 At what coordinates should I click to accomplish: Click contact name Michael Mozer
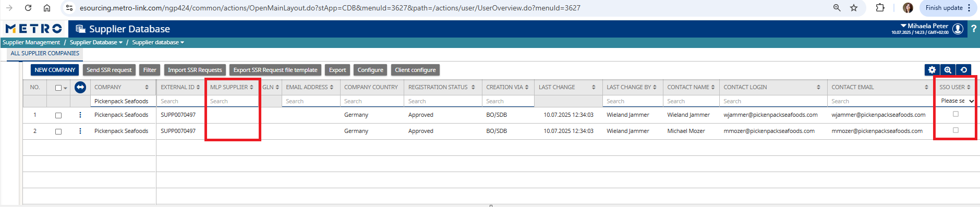(686, 131)
